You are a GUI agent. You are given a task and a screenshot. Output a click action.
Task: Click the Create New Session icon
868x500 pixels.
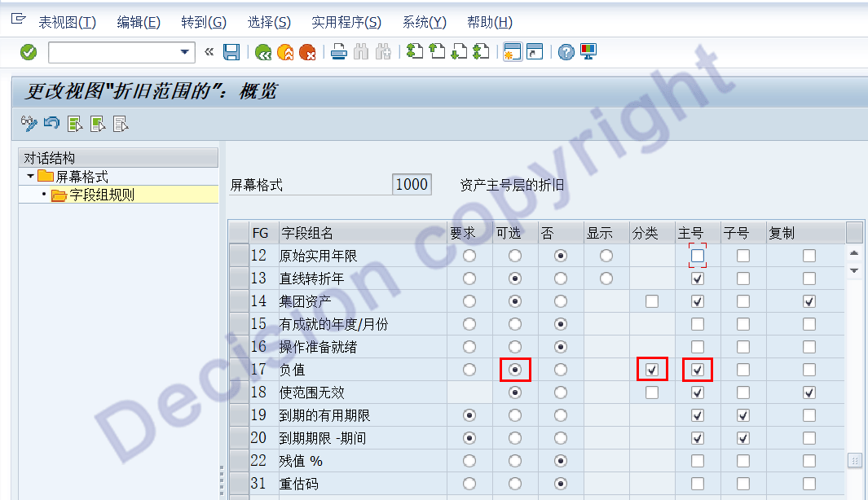point(513,52)
